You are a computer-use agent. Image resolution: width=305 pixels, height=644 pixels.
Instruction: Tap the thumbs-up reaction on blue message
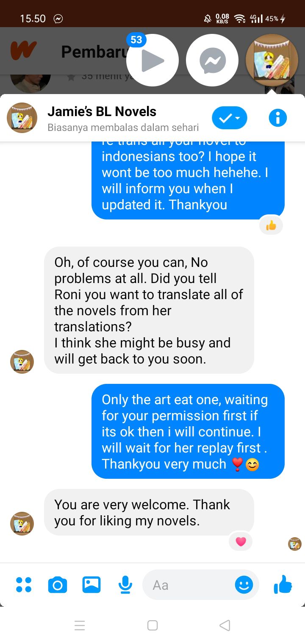[271, 225]
